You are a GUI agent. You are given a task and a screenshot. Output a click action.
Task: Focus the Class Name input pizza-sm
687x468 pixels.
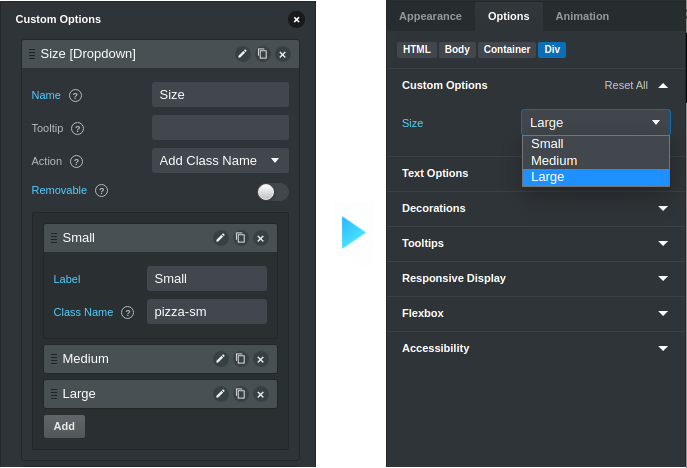(x=207, y=312)
